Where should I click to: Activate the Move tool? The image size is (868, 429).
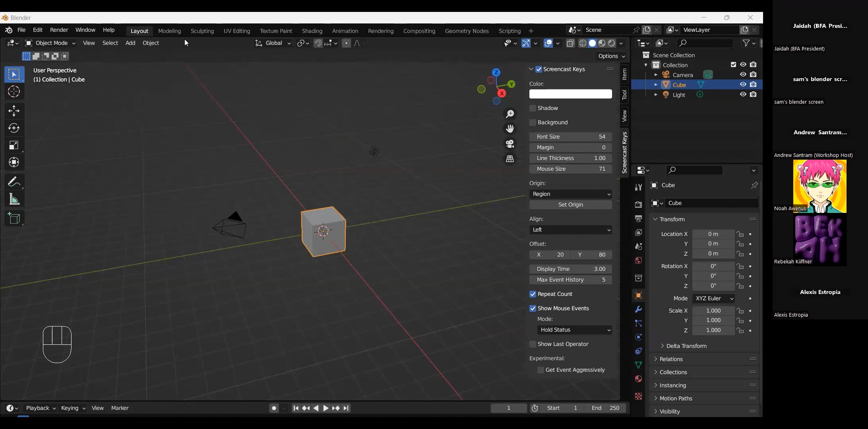(x=14, y=111)
